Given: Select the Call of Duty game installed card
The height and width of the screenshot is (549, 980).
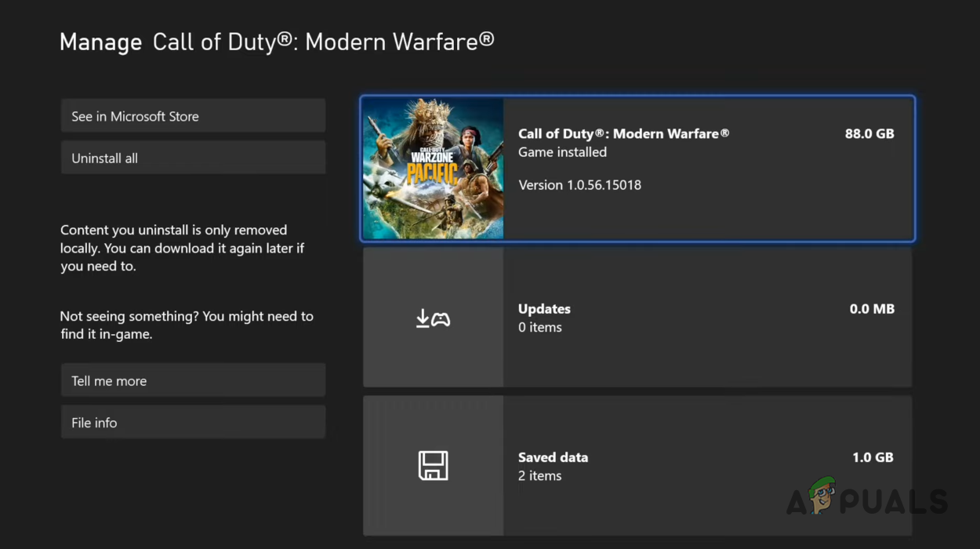Looking at the screenshot, I should (637, 169).
